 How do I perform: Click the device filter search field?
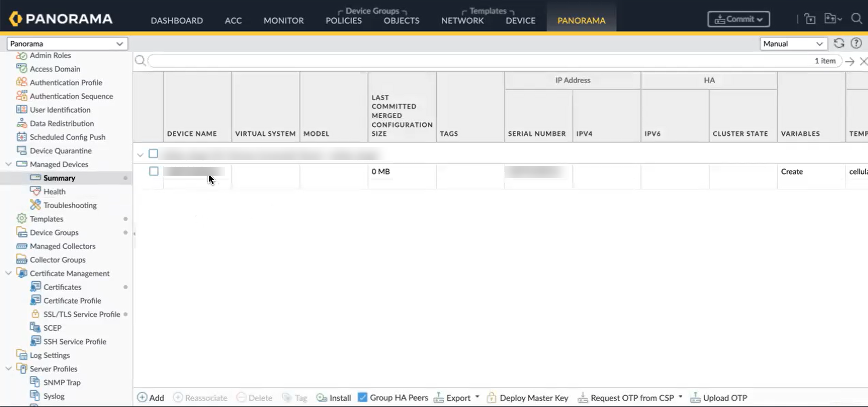(x=472, y=61)
